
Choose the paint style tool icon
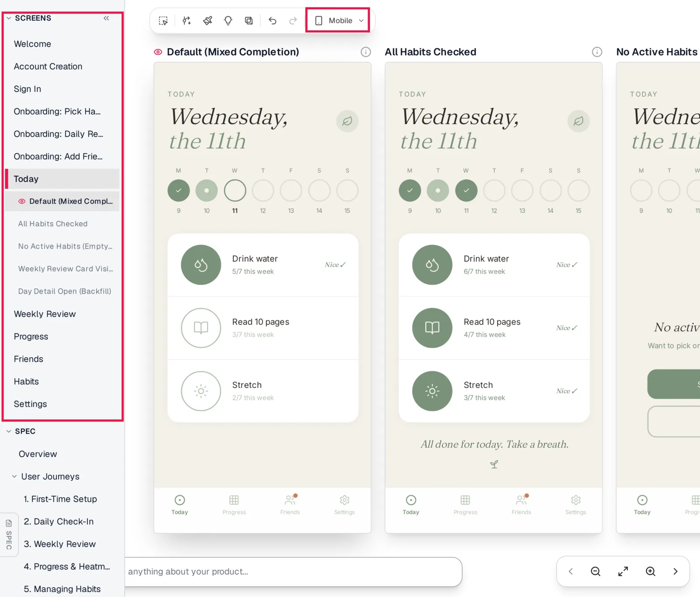point(208,21)
